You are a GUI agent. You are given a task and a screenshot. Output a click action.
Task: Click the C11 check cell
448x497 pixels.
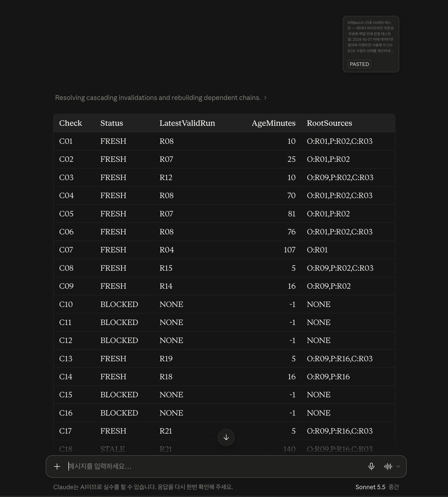65,322
